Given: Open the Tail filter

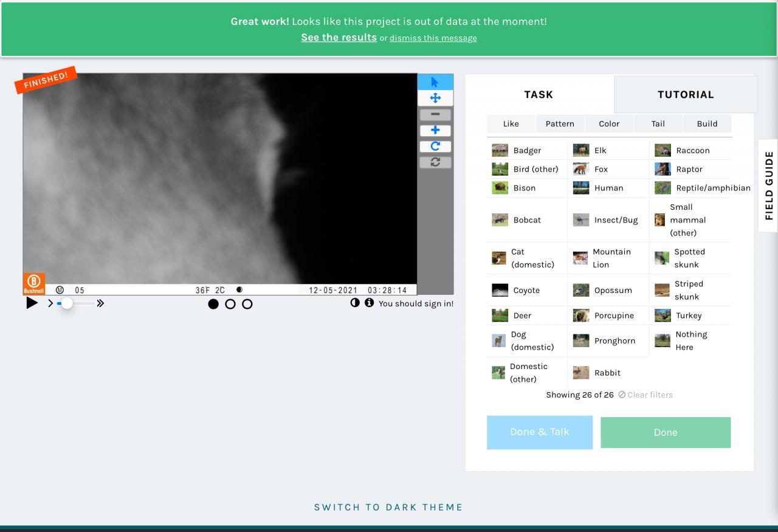Looking at the screenshot, I should (658, 123).
